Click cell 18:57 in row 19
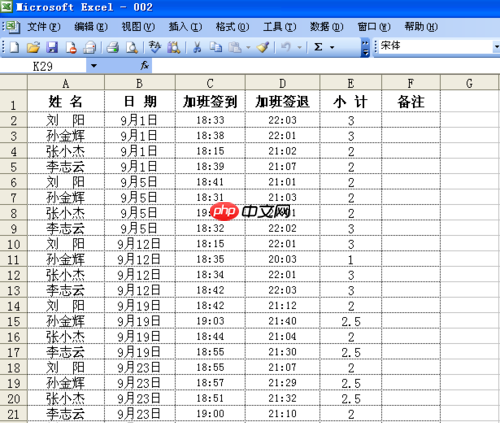Viewport: 501px width, 423px height. [x=210, y=383]
